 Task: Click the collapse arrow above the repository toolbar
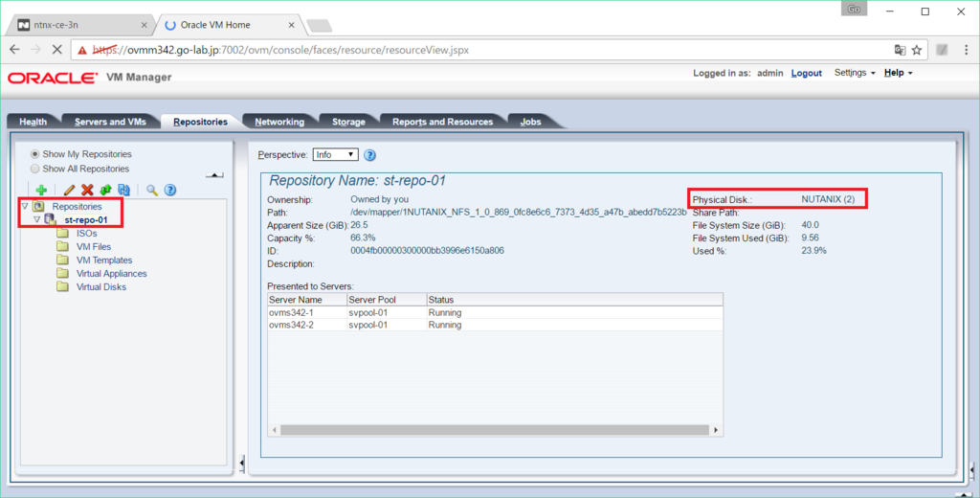click(x=214, y=175)
